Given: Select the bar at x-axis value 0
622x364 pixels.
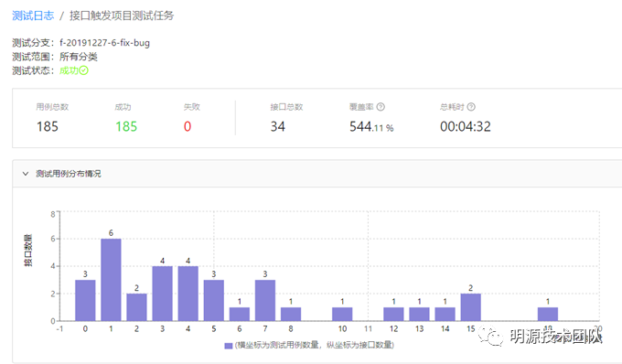Looking at the screenshot, I should point(85,300).
